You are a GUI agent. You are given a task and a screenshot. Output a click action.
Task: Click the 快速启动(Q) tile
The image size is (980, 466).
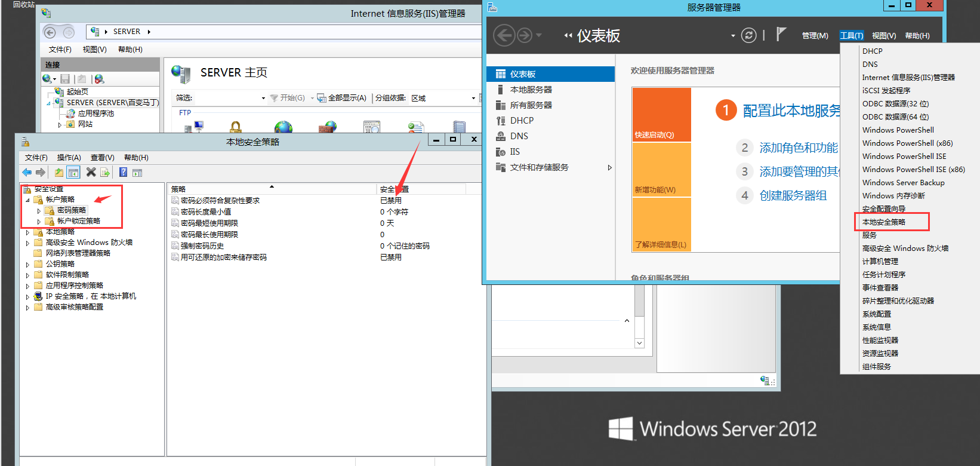pyautogui.click(x=661, y=115)
